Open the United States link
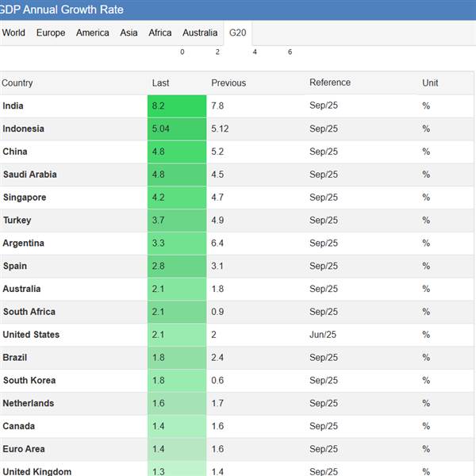This screenshot has height=476, width=476. (x=31, y=335)
